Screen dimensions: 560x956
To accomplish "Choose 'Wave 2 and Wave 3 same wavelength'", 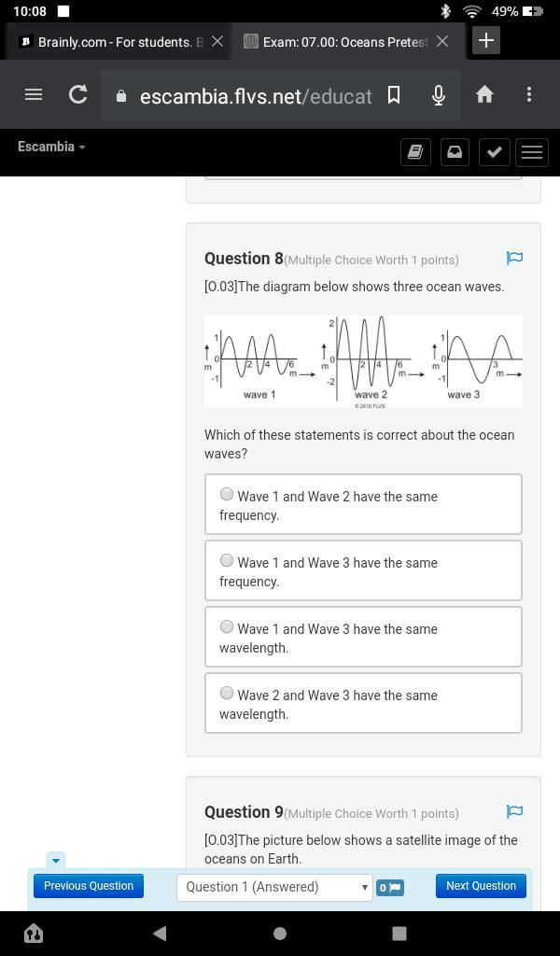I will pyautogui.click(x=227, y=694).
